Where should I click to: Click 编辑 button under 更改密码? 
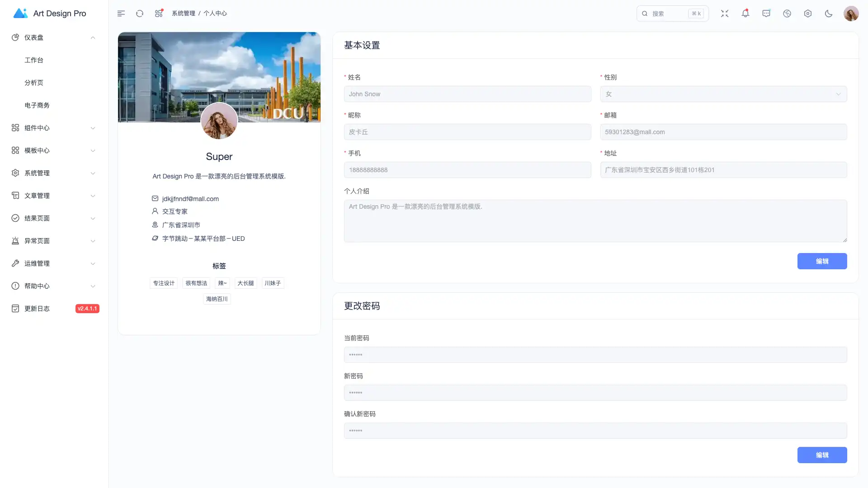click(x=822, y=455)
